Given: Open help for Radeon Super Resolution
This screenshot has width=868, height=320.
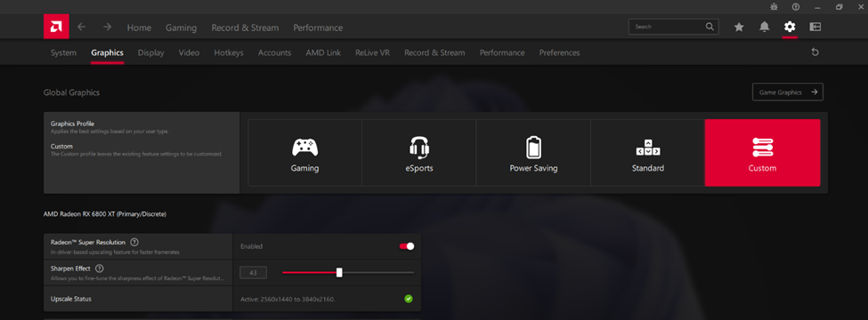Looking at the screenshot, I should tap(134, 242).
